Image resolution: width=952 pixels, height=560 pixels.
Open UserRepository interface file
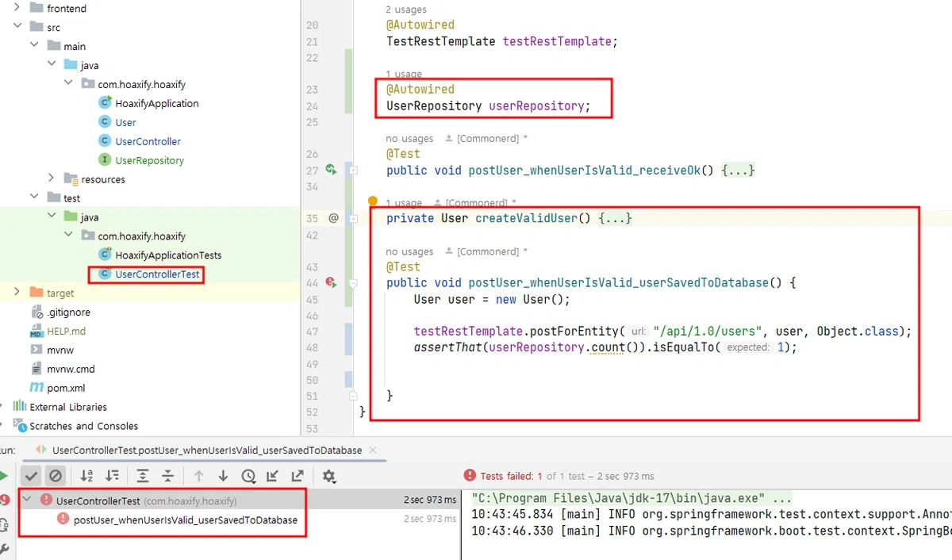tap(149, 160)
